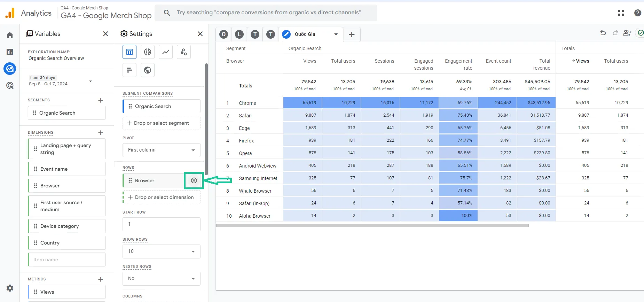Go to the Analytics Home icon in sidebar
This screenshot has width=644, height=302.
click(10, 35)
